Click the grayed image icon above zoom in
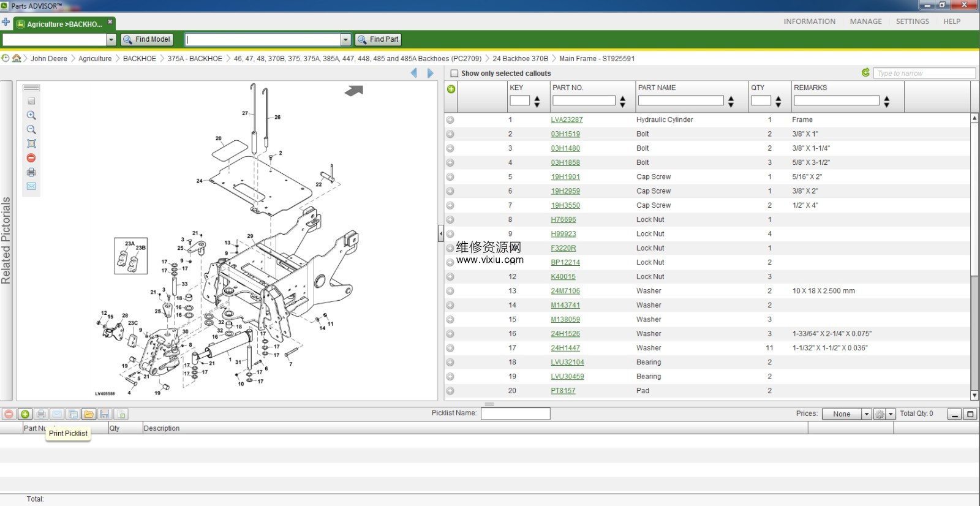The width and height of the screenshot is (980, 506). [31, 101]
